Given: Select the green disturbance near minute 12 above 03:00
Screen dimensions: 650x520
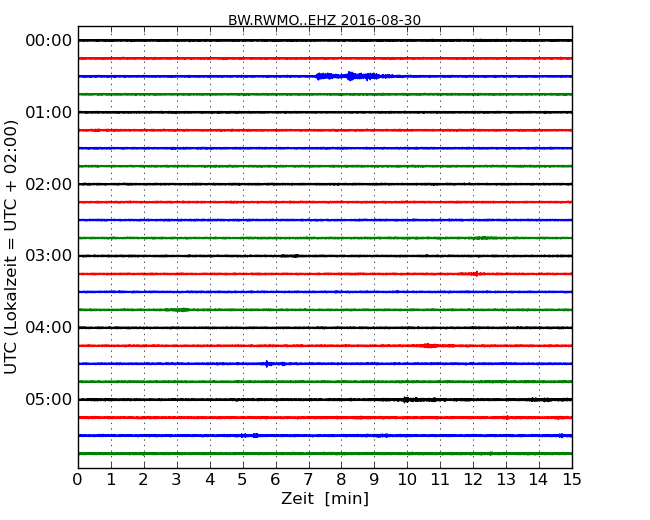Looking at the screenshot, I should click(x=483, y=238).
